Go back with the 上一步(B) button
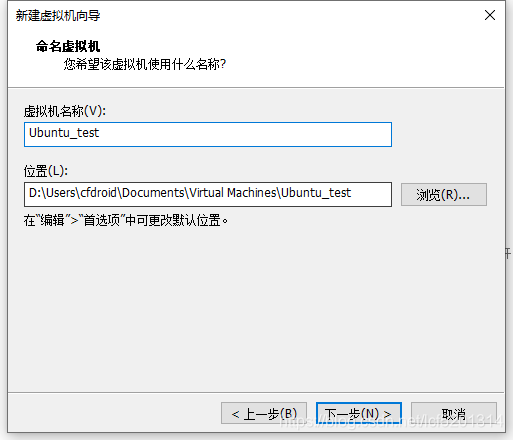 pyautogui.click(x=264, y=413)
